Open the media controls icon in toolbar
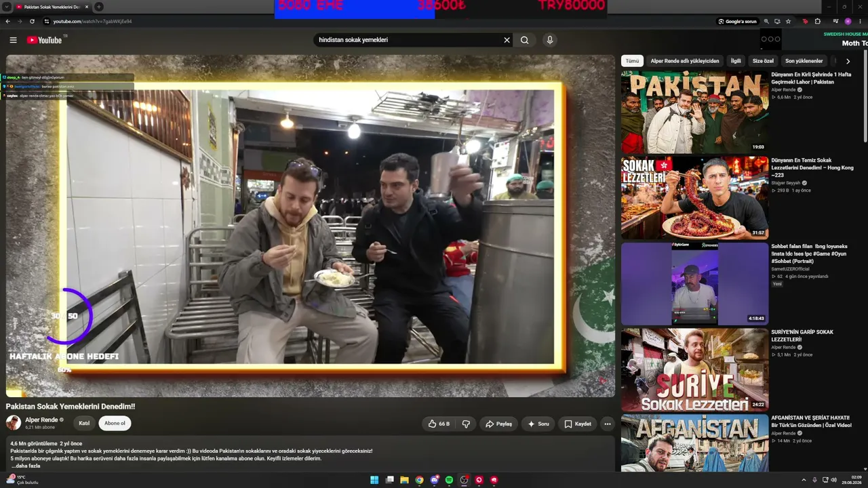Image resolution: width=868 pixels, height=488 pixels. pos(835,22)
